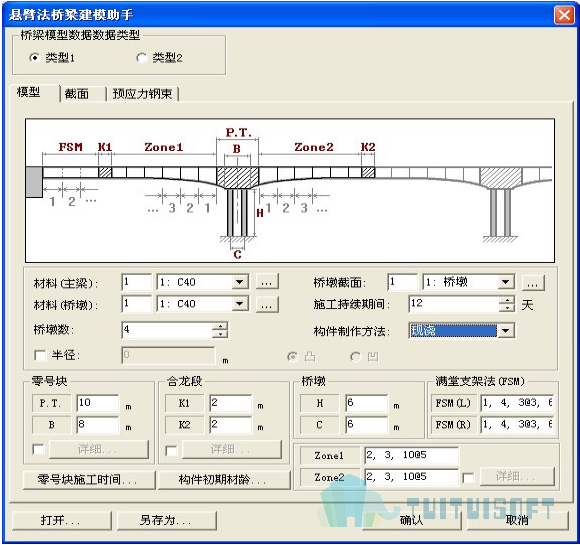The width and height of the screenshot is (580, 545).
Task: Switch to the 模型 tab
Action: click(x=29, y=92)
